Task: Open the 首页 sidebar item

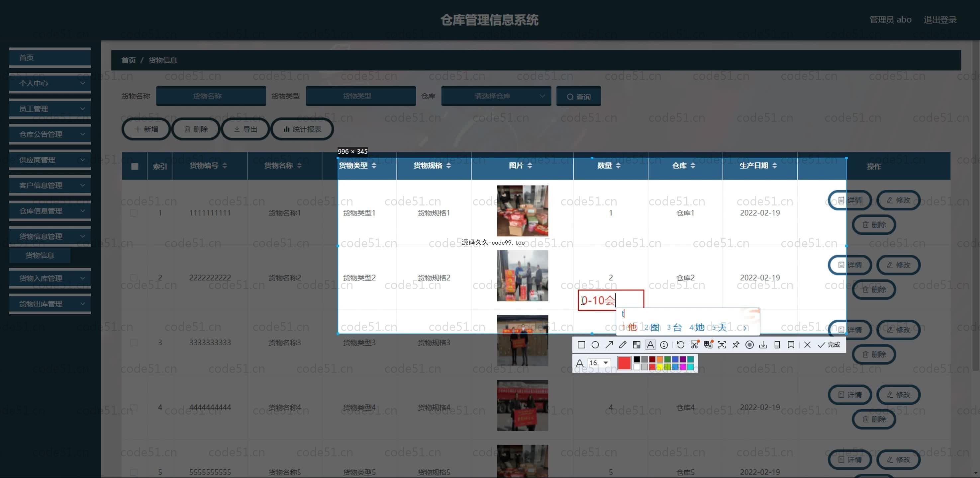Action: point(50,58)
